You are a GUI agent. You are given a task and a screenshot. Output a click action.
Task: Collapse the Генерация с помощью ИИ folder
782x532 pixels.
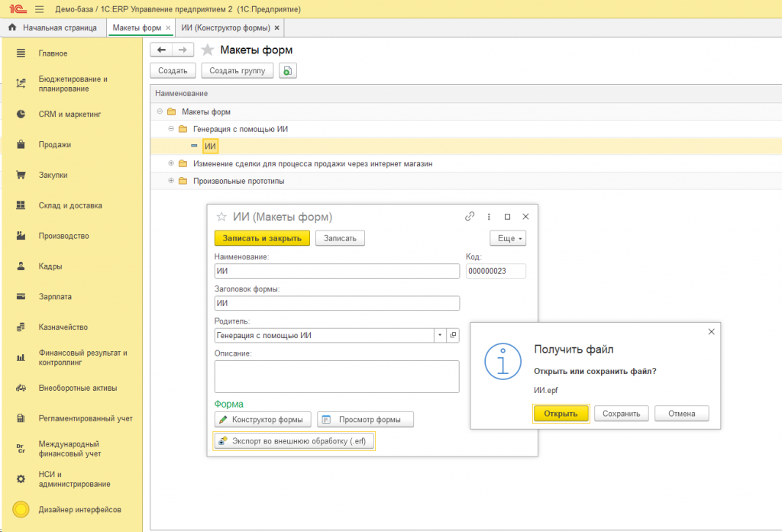click(x=171, y=129)
